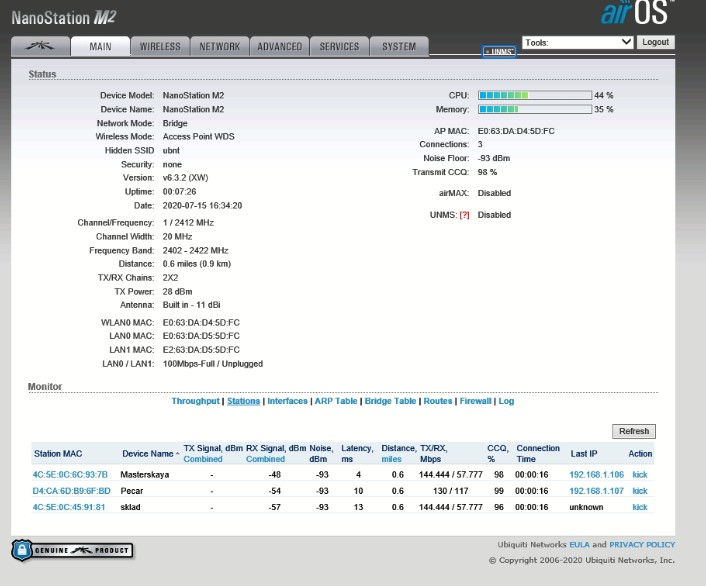706x586 pixels.
Task: Open the EULA link
Action: [579, 545]
